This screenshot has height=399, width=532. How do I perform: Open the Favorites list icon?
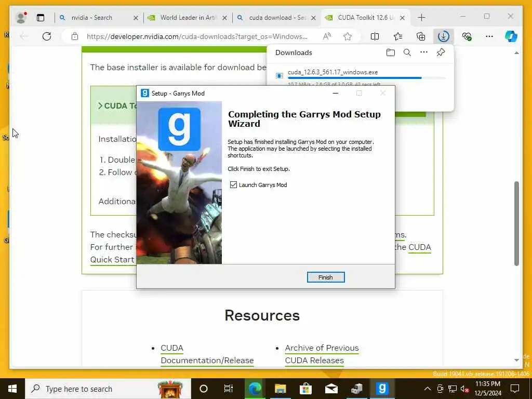point(398,36)
